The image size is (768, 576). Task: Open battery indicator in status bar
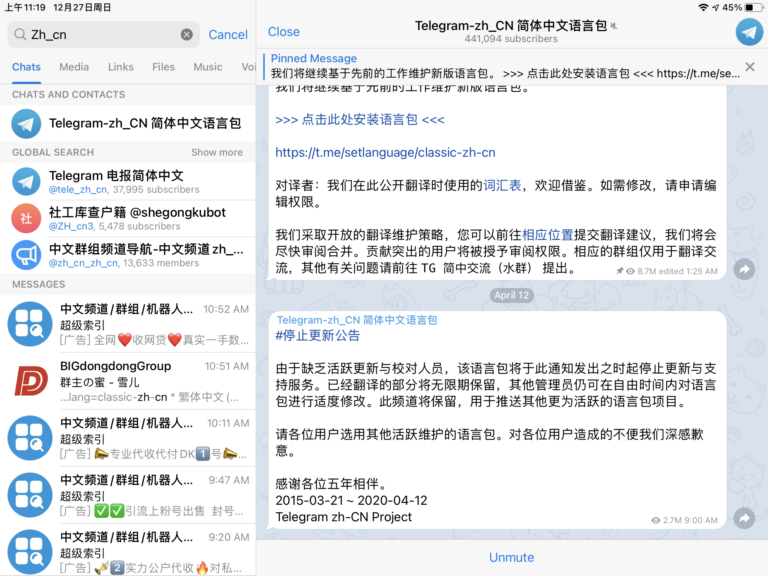[x=753, y=7]
